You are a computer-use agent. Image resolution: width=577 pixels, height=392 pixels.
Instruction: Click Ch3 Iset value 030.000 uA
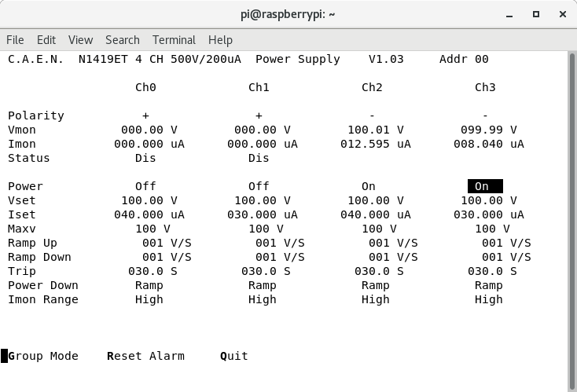[489, 214]
